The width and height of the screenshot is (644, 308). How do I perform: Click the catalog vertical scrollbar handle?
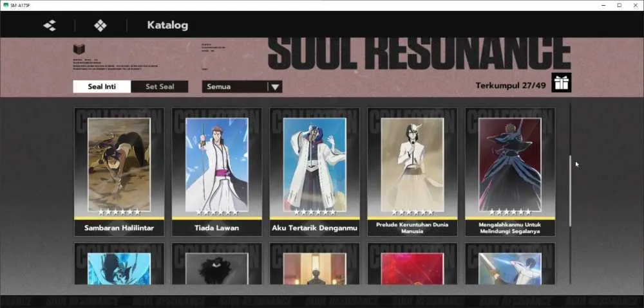(570, 191)
